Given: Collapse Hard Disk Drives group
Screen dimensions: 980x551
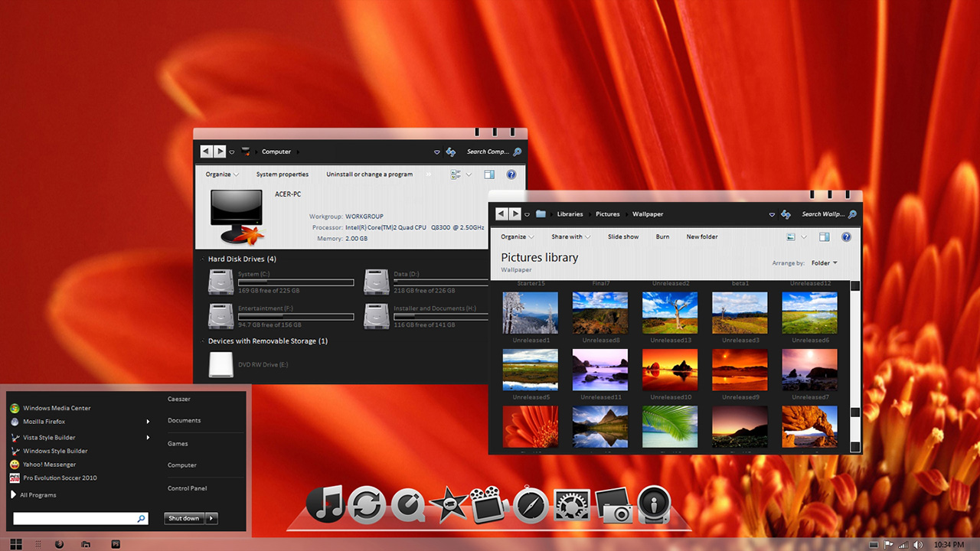Looking at the screenshot, I should point(203,259).
